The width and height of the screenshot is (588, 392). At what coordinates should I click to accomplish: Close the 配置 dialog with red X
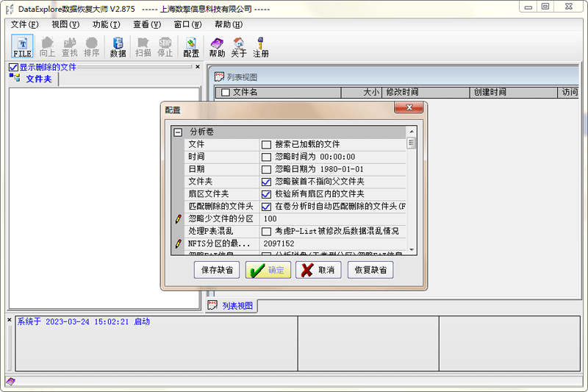pyautogui.click(x=409, y=107)
